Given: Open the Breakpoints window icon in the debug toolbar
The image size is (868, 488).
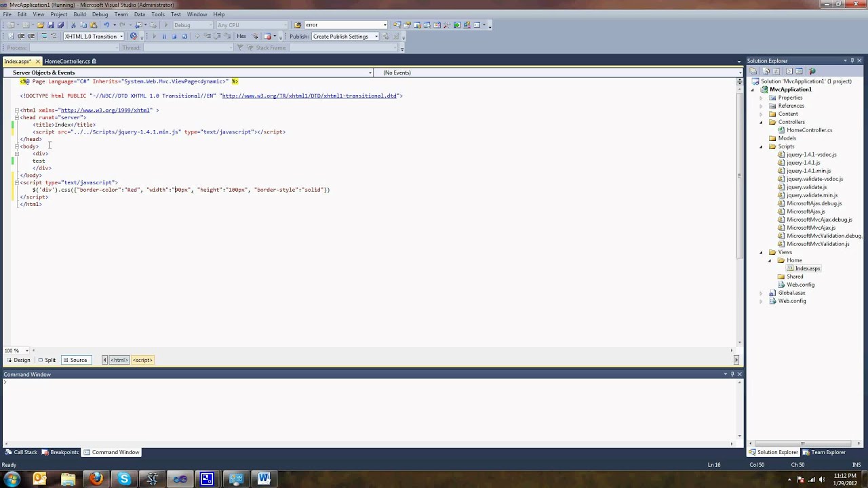Looking at the screenshot, I should pos(267,36).
